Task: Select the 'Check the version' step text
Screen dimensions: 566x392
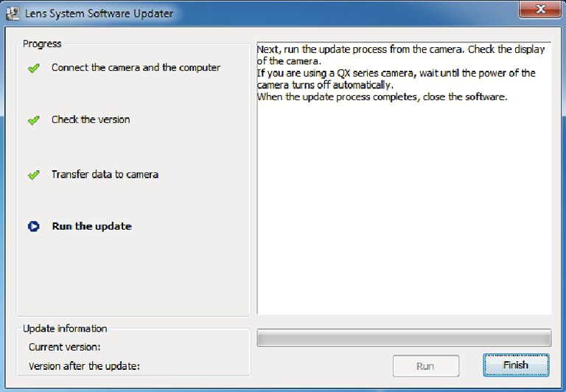Action: 91,119
